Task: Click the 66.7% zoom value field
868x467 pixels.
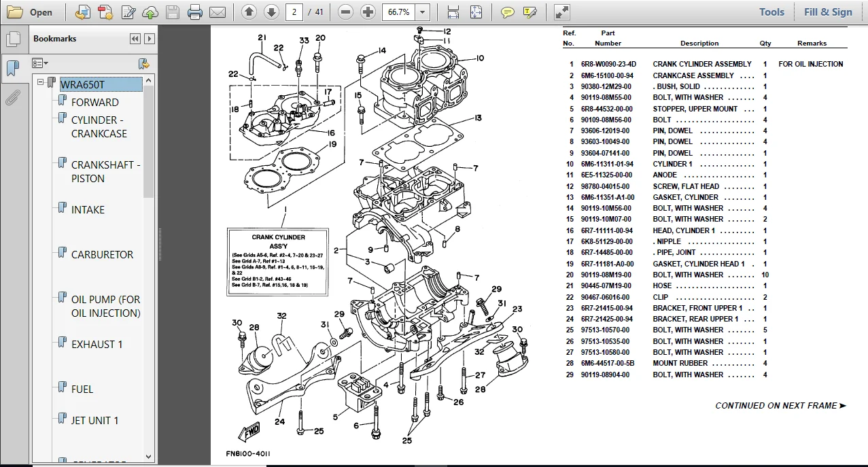Action: tap(398, 12)
